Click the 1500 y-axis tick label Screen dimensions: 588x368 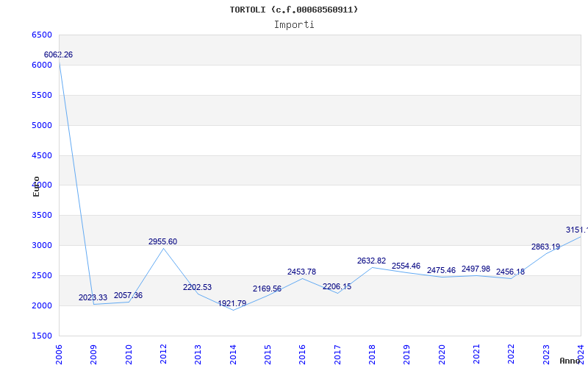(42, 336)
